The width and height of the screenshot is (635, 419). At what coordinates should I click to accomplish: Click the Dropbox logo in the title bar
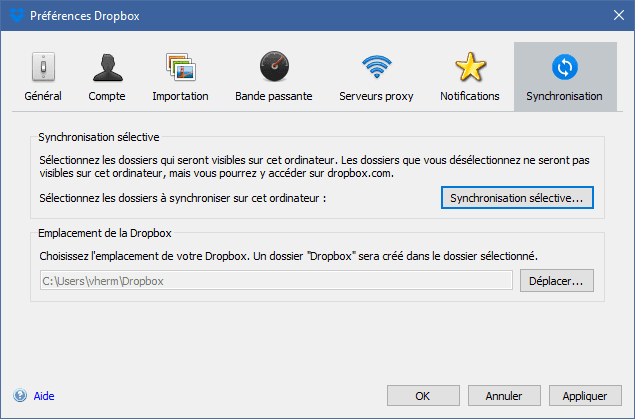click(16, 15)
